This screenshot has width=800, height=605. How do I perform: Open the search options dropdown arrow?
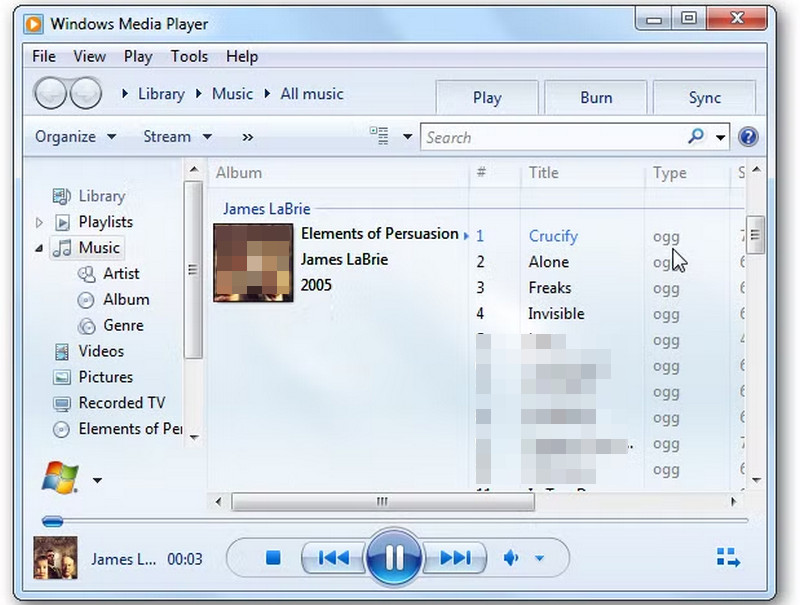[720, 137]
